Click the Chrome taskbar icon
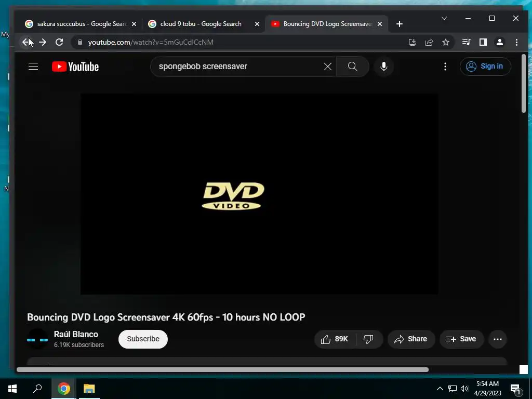This screenshot has width=532, height=399. pyautogui.click(x=64, y=389)
